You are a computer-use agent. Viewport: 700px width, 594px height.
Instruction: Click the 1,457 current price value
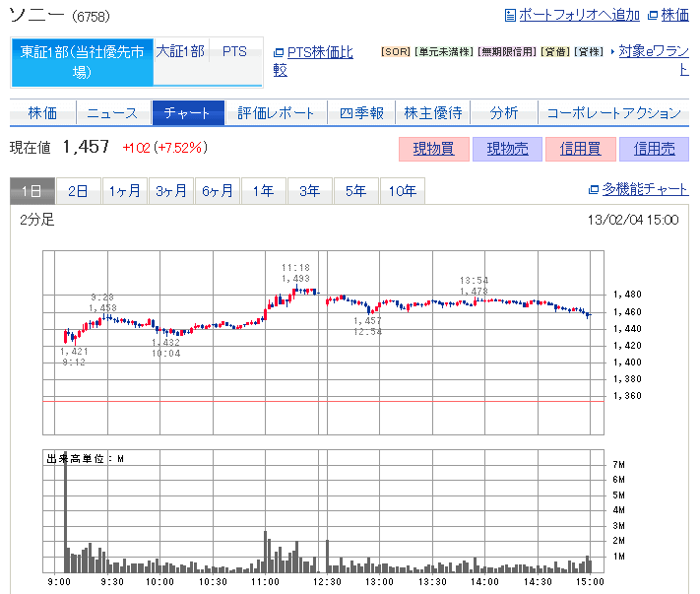click(86, 147)
